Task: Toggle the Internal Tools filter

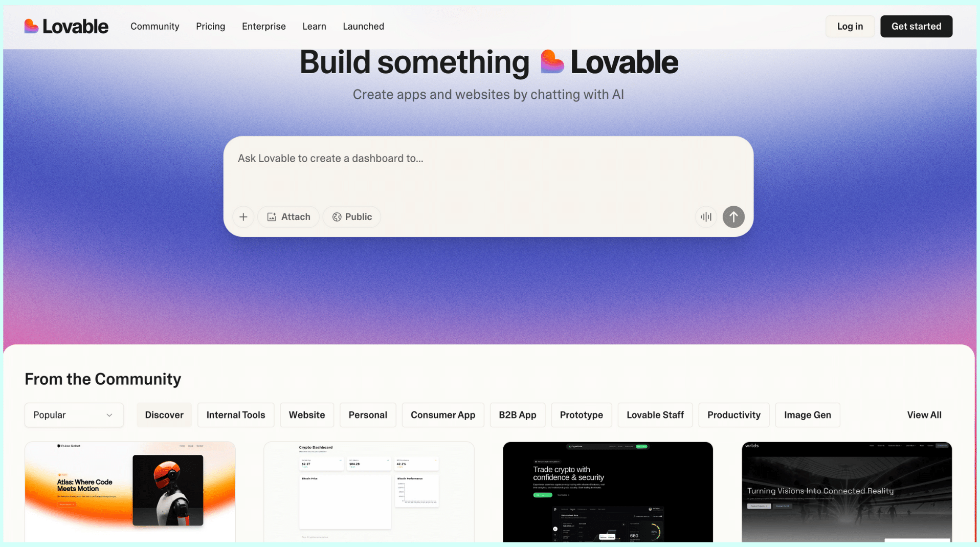Action: (235, 414)
